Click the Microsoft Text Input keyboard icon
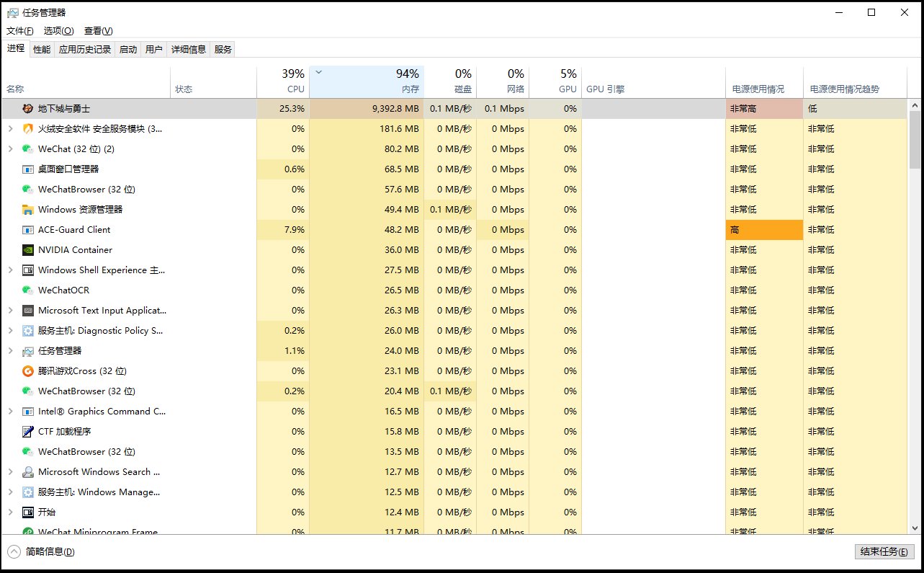 27,310
